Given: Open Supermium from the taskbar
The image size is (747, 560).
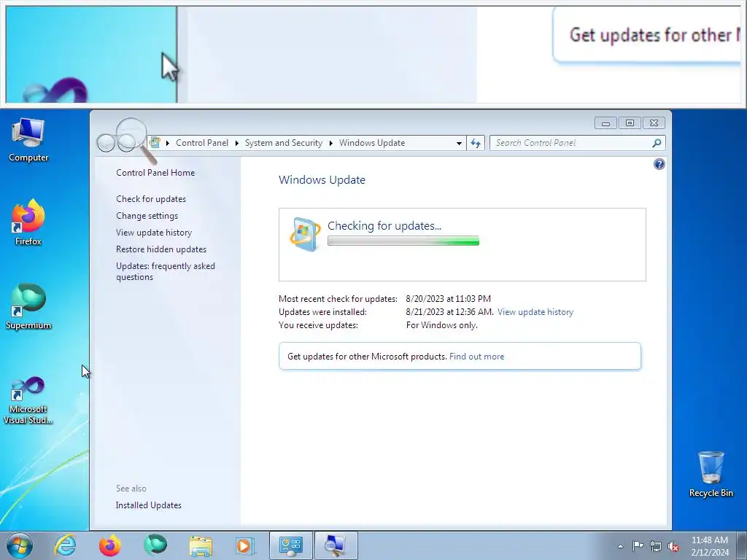Looking at the screenshot, I should pos(155,545).
